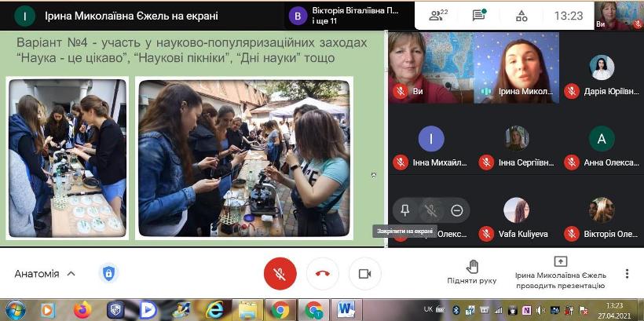644x321 pixels.
Task: Select the Ви self video tile
Action: (431, 67)
